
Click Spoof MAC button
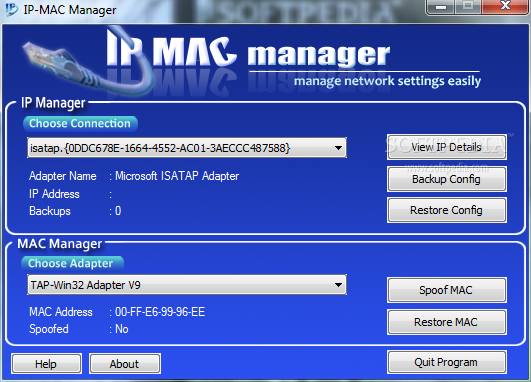tap(447, 290)
